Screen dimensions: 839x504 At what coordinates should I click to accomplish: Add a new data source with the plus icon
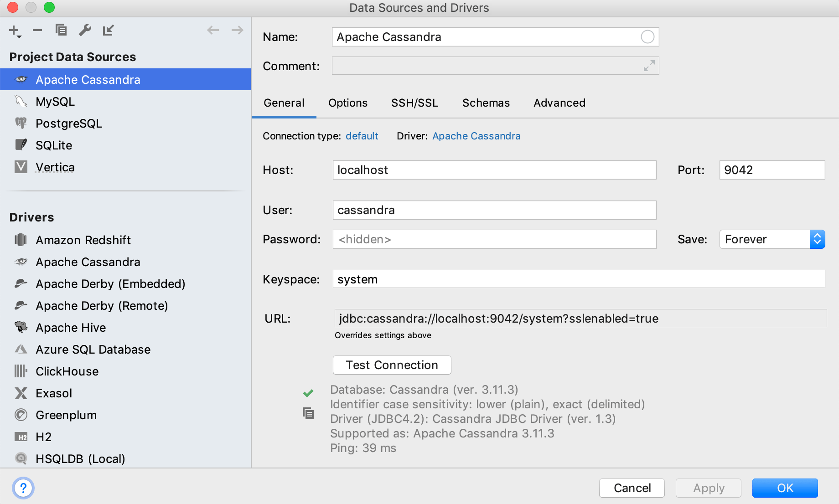point(13,30)
